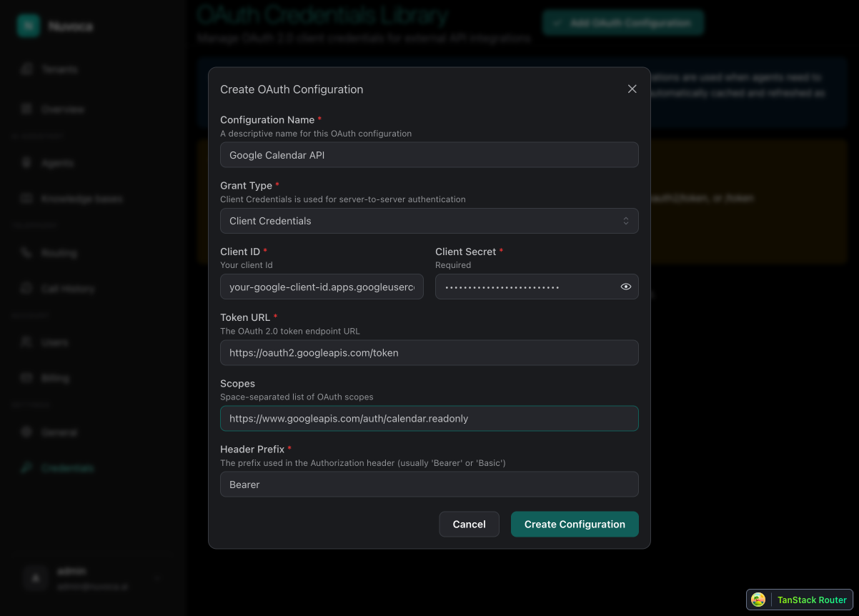
Task: Click the Add OAuth Configuration button behind dialog
Action: (623, 23)
